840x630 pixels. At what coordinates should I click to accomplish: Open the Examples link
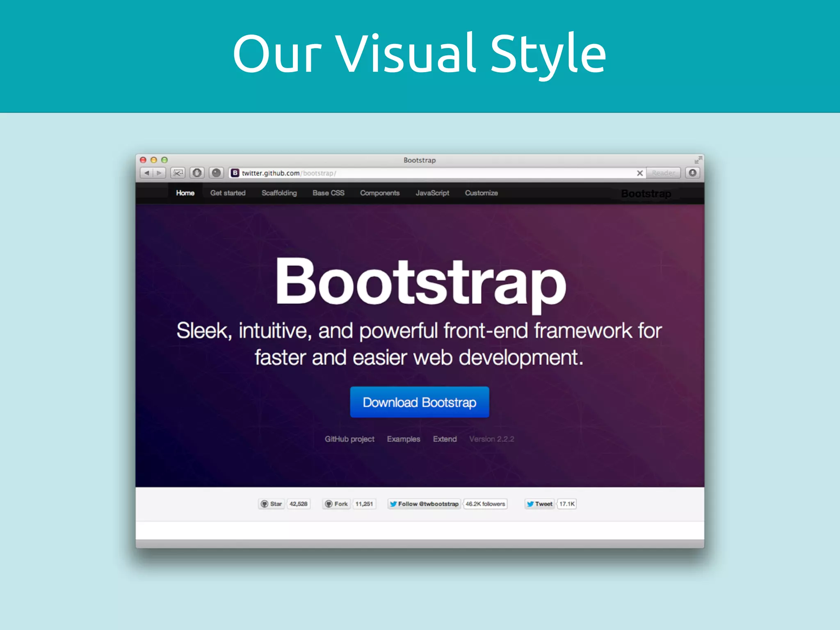pyautogui.click(x=404, y=439)
